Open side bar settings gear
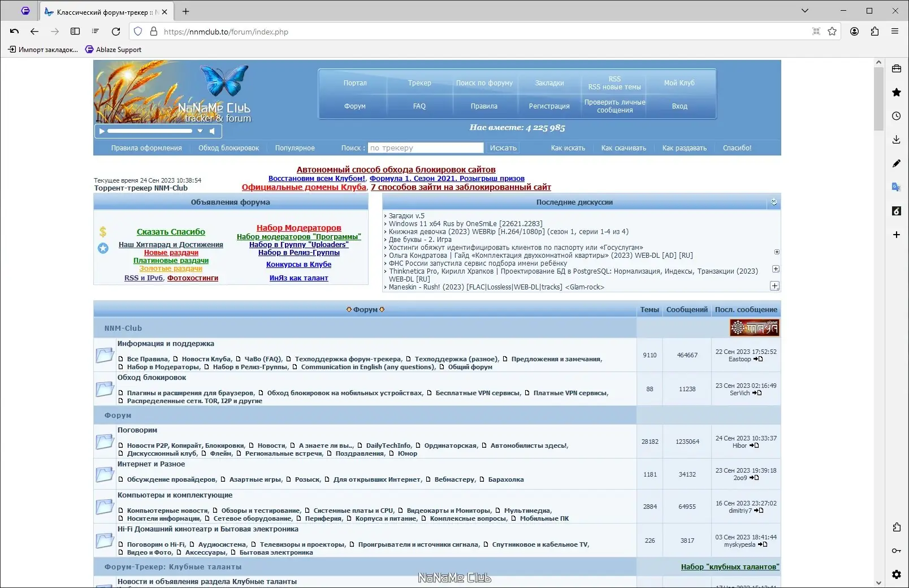The image size is (909, 588). [x=897, y=574]
